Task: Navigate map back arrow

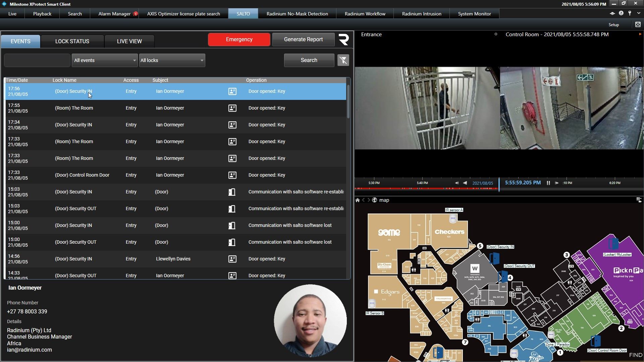Action: pyautogui.click(x=363, y=200)
